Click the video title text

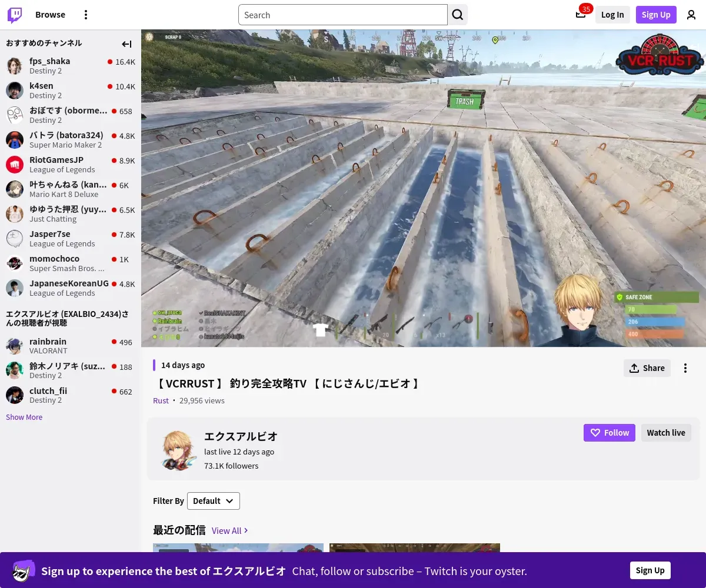click(288, 383)
